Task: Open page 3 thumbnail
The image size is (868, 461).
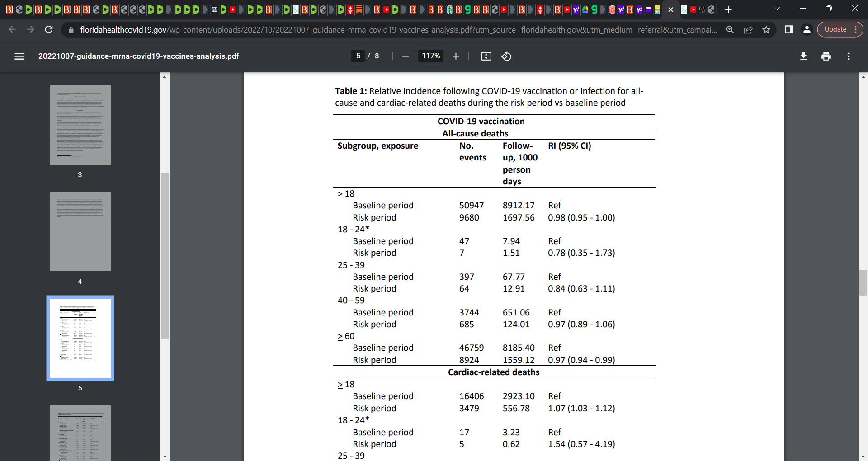Action: 80,125
